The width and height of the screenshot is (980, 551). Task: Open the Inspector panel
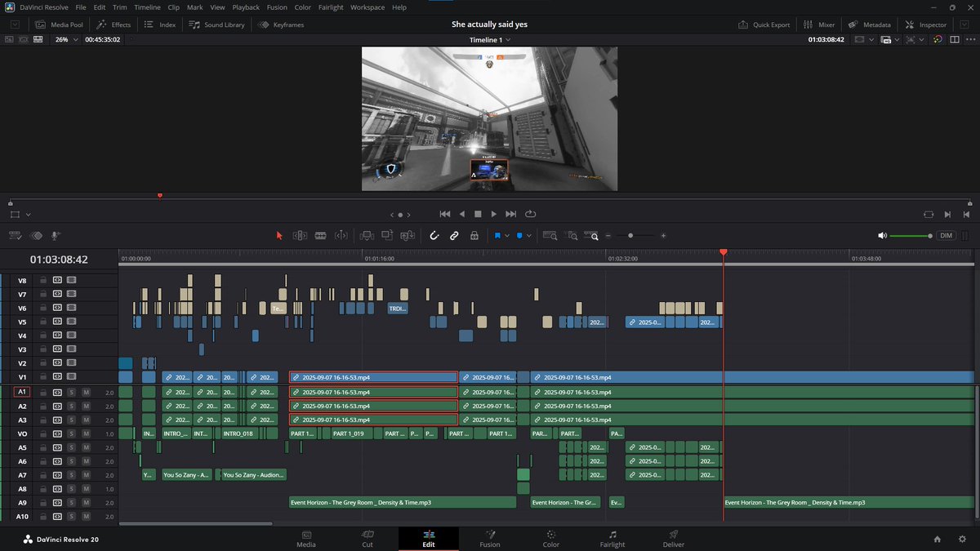click(x=926, y=24)
